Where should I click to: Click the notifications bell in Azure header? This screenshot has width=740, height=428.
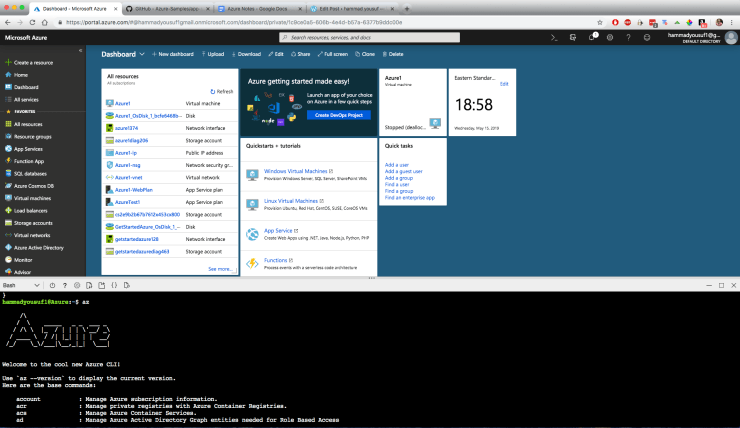593,37
